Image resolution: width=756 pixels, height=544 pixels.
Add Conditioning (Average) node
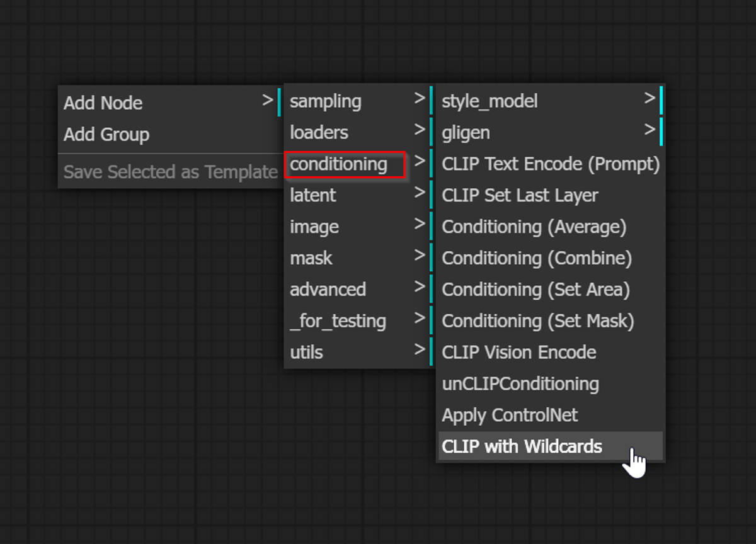coord(551,227)
